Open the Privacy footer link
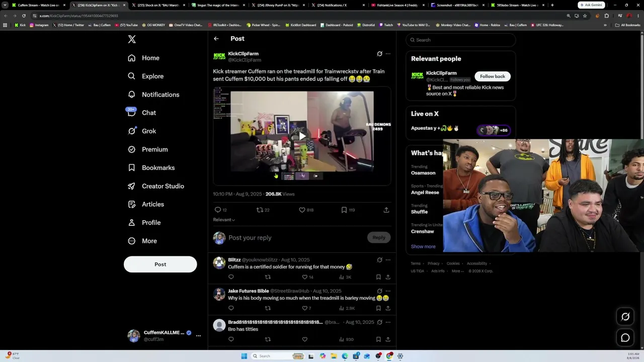The image size is (644, 362). click(x=434, y=263)
